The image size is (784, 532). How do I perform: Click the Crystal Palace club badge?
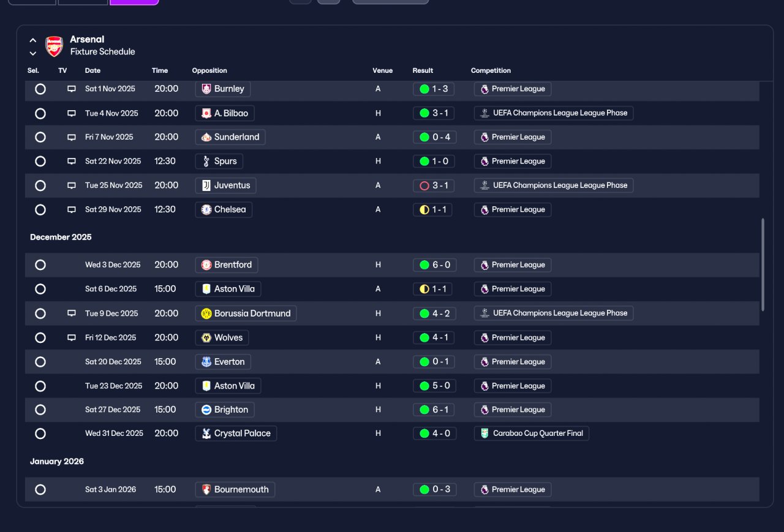click(x=206, y=433)
